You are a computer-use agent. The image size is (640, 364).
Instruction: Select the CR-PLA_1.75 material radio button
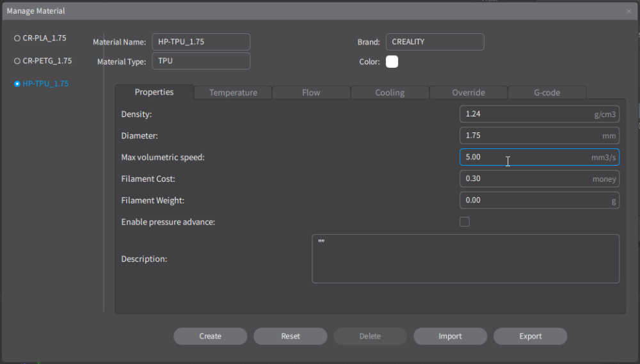tap(17, 38)
